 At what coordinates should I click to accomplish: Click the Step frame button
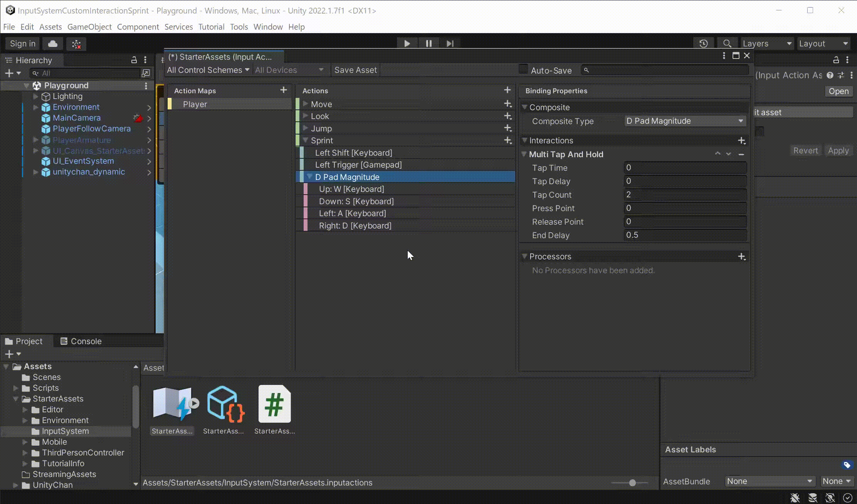pos(450,44)
